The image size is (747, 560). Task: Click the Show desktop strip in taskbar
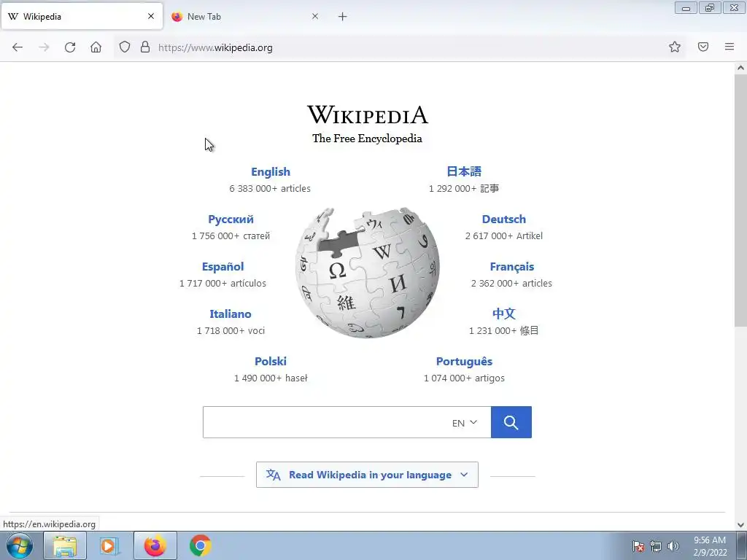click(742, 545)
